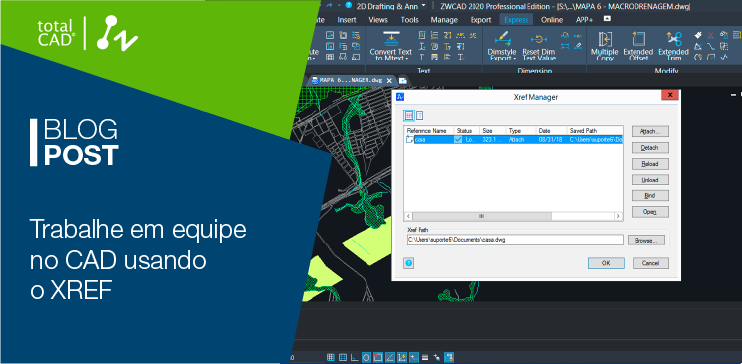The image size is (742, 364).
Task: Click the new drawing tab icon beside MAPA tab
Action: coord(403,80)
